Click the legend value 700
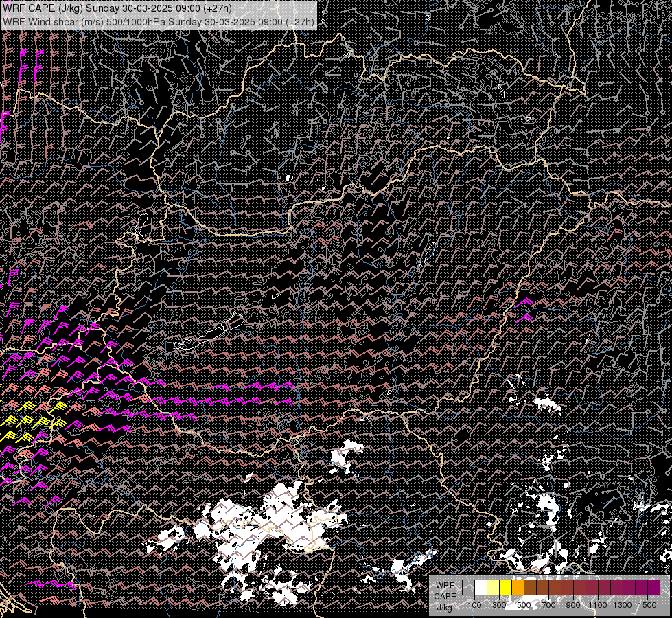672x618 pixels. 548,605
